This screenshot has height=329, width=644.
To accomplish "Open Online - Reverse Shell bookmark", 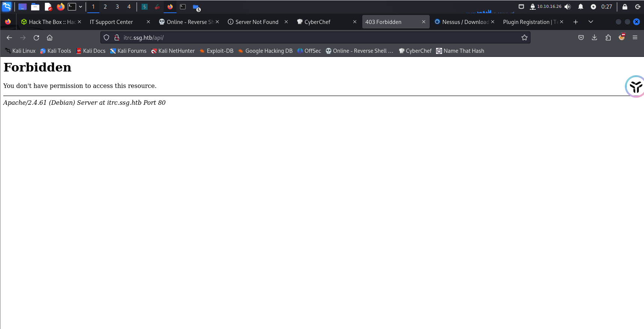I will point(359,51).
